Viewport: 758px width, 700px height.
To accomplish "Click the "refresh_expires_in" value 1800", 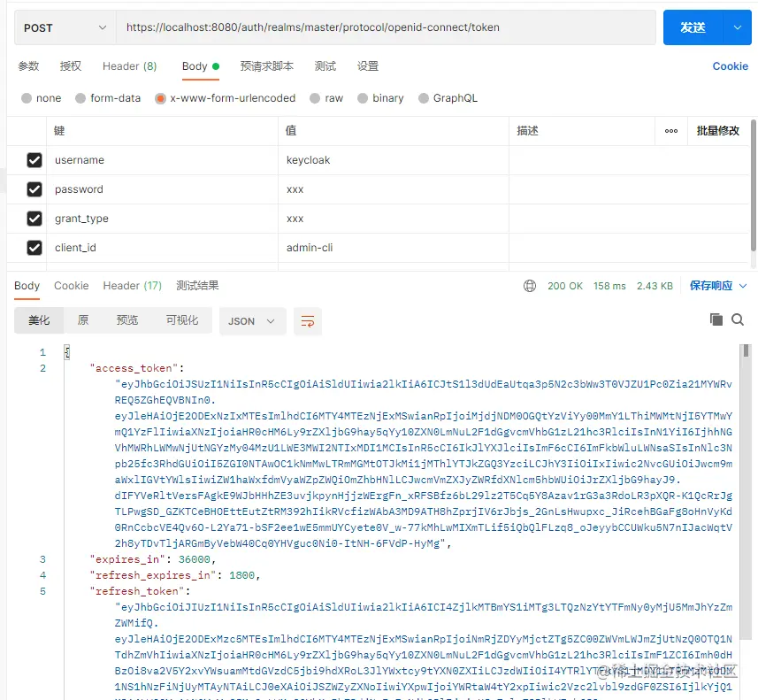I will click(x=241, y=575).
